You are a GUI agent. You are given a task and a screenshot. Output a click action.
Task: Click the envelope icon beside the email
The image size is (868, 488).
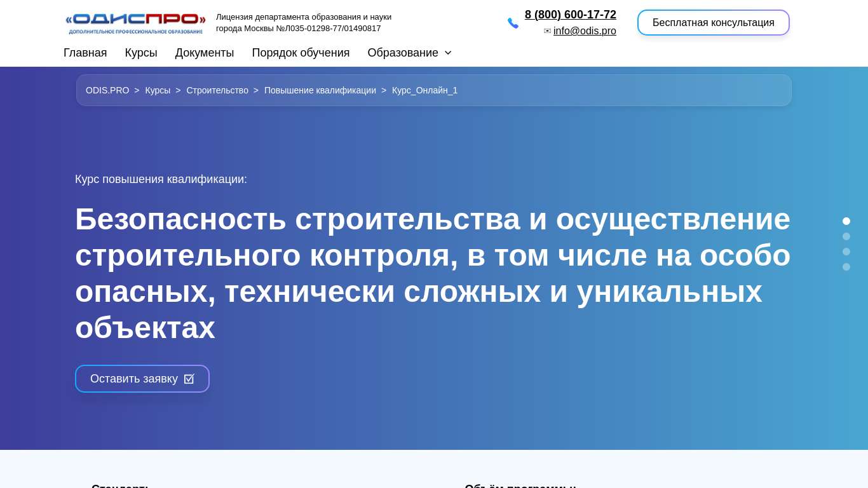pos(547,31)
